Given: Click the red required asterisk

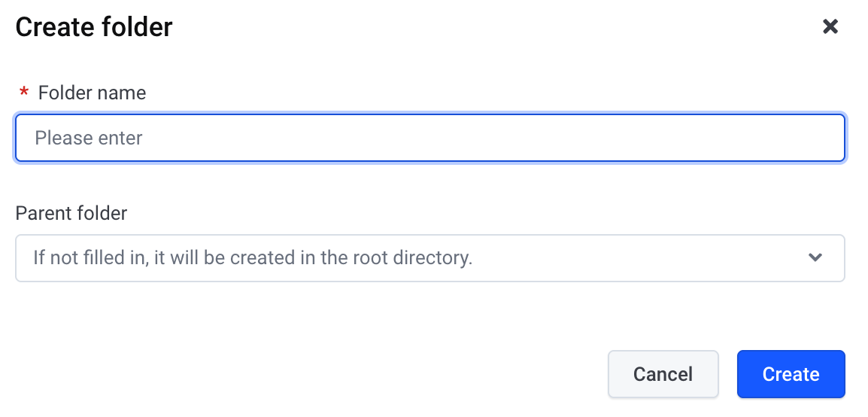Looking at the screenshot, I should pos(24,91).
